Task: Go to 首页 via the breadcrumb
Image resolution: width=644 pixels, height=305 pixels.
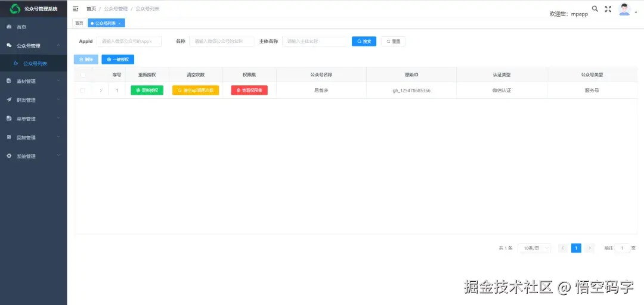Action: (91, 8)
